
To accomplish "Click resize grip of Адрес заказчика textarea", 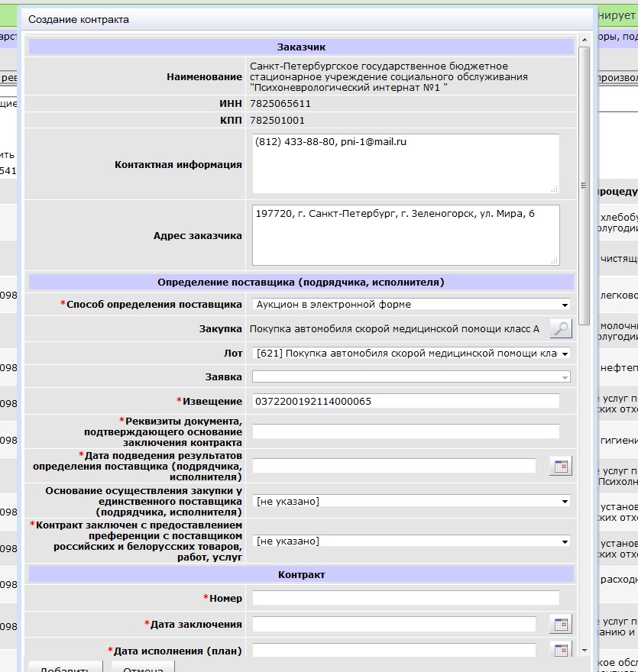I will pos(555,260).
